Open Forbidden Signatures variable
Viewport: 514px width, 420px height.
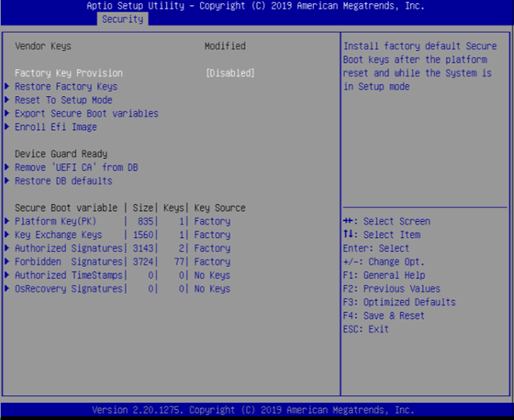point(68,262)
